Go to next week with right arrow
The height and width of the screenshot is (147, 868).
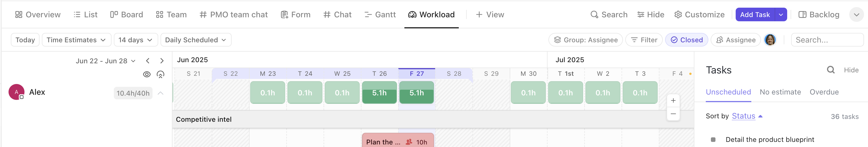point(162,61)
